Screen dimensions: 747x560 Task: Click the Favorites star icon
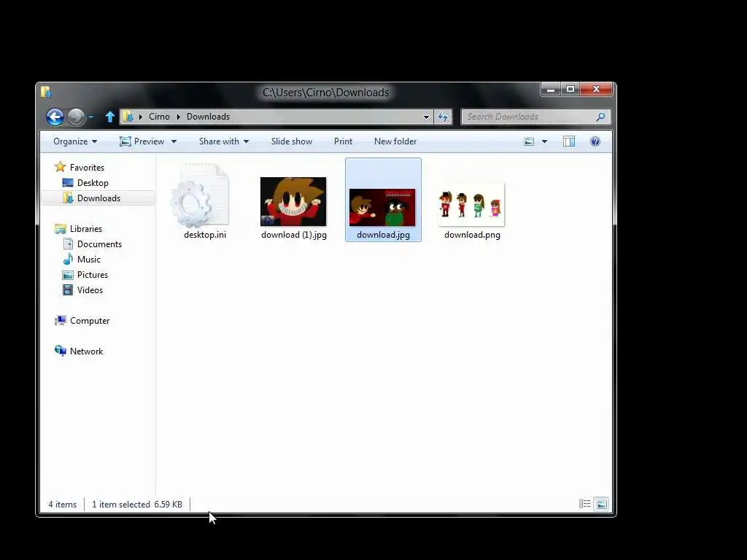point(60,167)
